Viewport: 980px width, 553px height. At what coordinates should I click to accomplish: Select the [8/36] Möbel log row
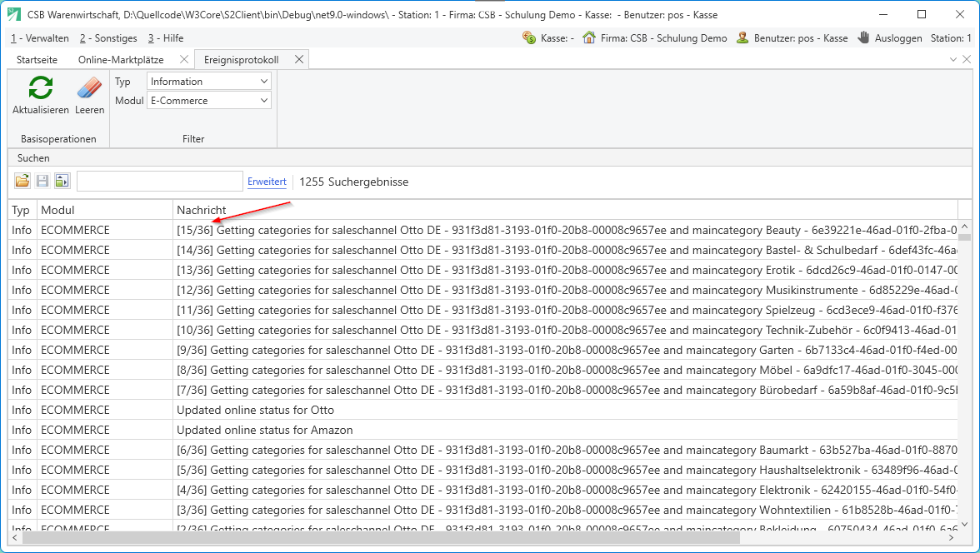[483, 370]
